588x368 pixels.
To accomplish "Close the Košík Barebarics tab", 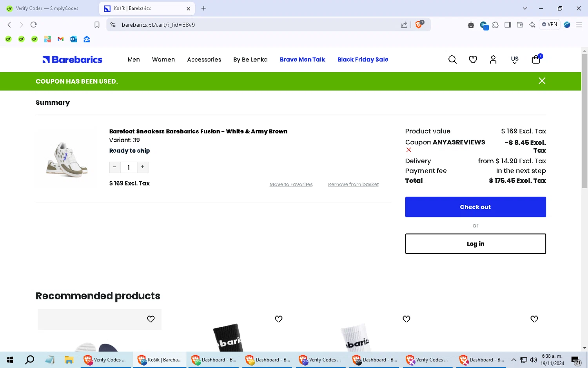I will click(x=188, y=9).
